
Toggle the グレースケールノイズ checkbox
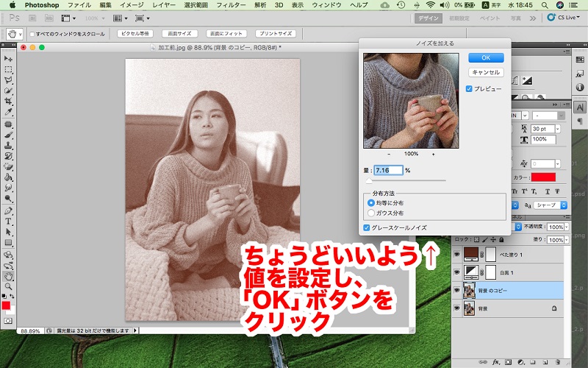click(x=366, y=227)
